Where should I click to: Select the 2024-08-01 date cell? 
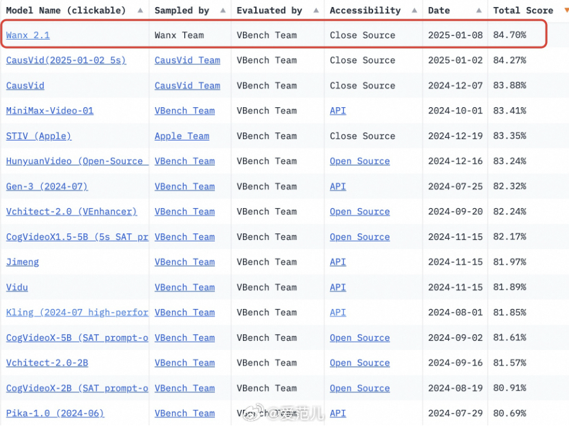point(455,312)
